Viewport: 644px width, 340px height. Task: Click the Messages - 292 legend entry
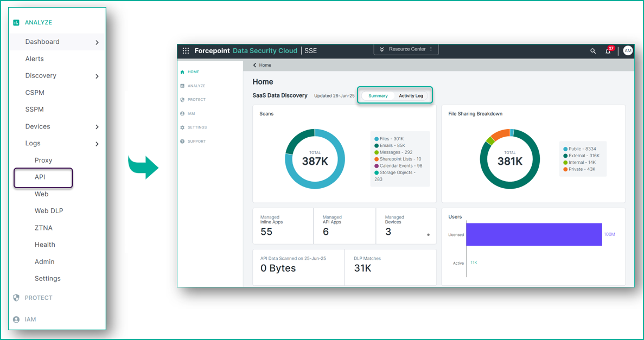click(x=393, y=152)
